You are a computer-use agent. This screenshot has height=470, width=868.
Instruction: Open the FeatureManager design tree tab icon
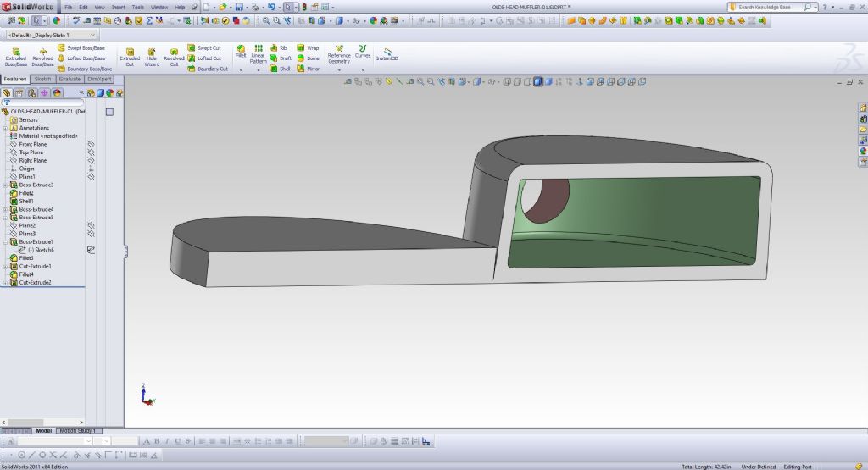(x=7, y=93)
